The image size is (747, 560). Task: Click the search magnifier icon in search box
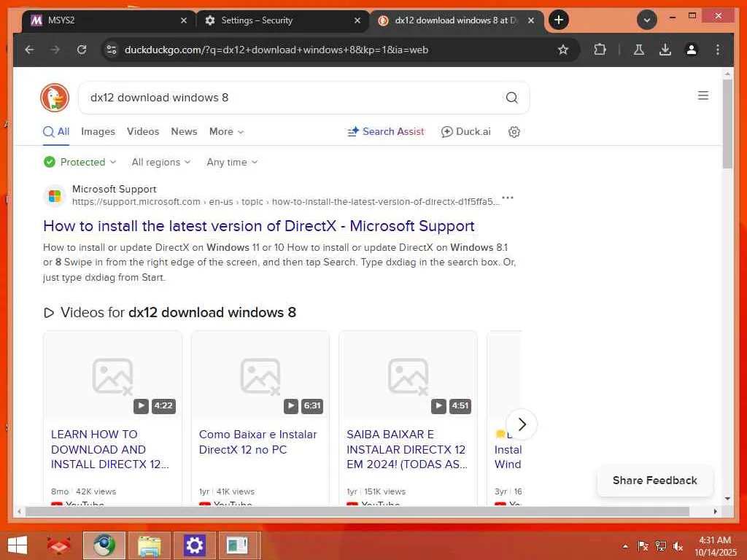tap(511, 98)
